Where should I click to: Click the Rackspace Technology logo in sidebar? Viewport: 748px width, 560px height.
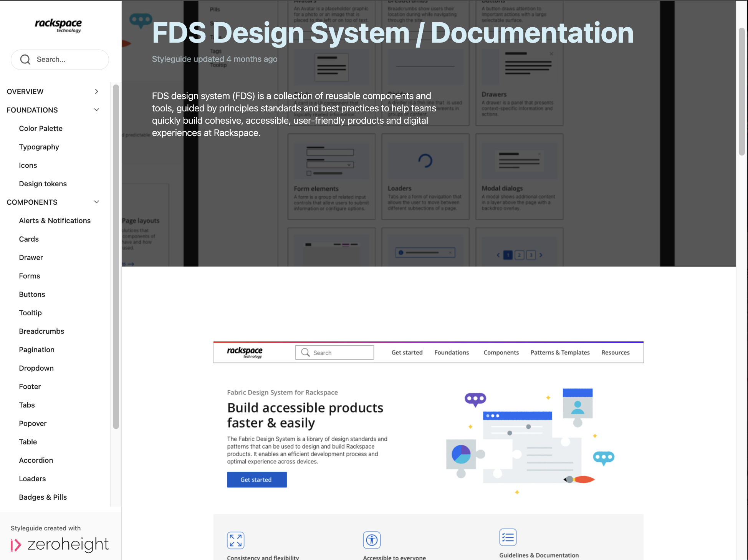tap(58, 26)
